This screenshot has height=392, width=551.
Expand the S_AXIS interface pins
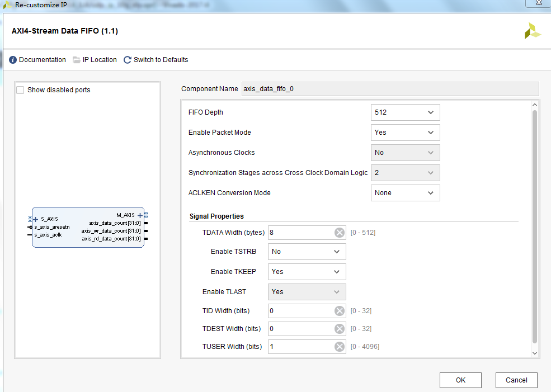coord(36,219)
